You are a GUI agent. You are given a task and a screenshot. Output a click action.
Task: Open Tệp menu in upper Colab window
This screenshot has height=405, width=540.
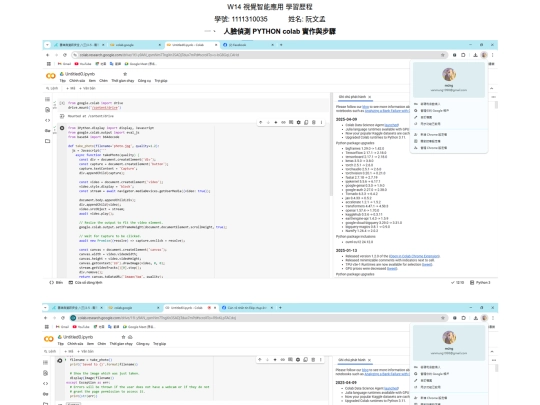pyautogui.click(x=63, y=81)
